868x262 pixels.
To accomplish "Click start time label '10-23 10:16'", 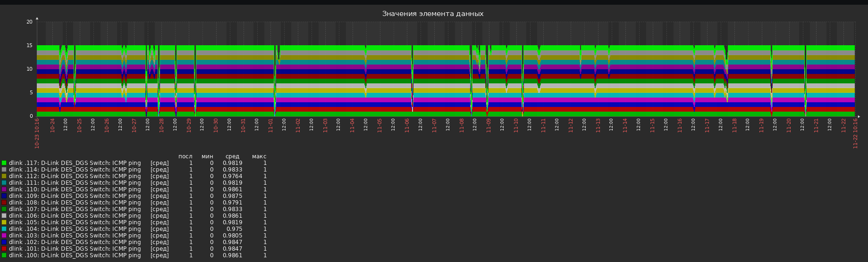I will (x=37, y=133).
